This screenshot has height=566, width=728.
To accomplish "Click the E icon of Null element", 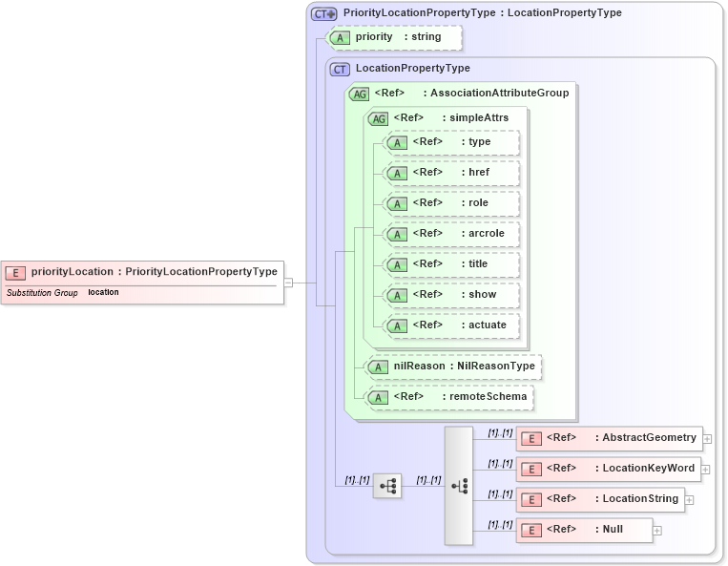I will (531, 531).
